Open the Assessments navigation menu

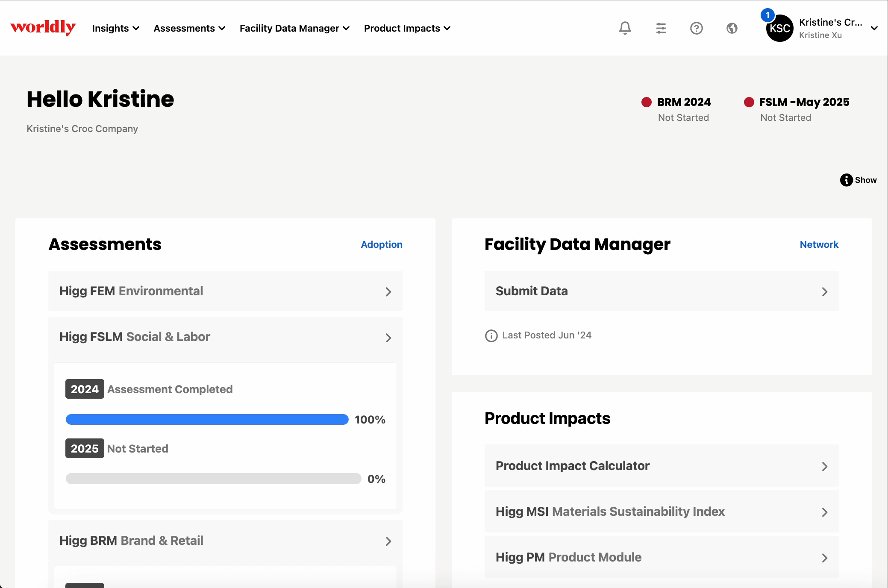tap(189, 28)
